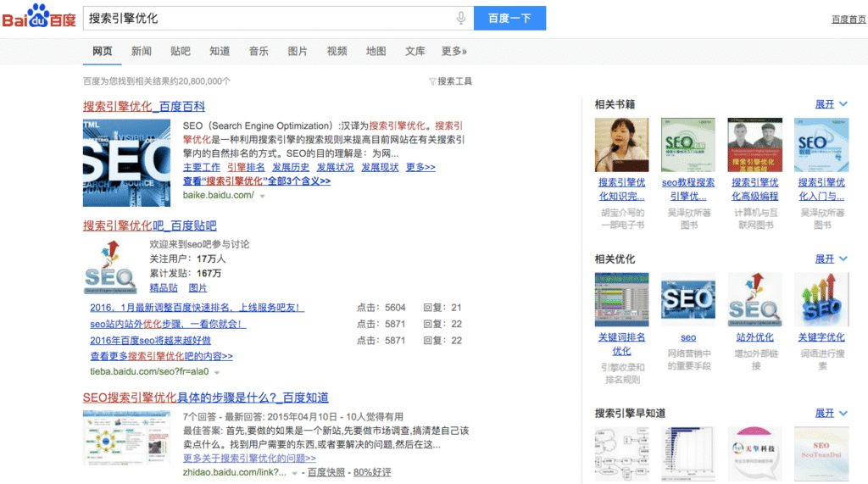This screenshot has height=484, width=868.
Task: Open the SEO tieba logo thumbnail
Action: point(110,267)
